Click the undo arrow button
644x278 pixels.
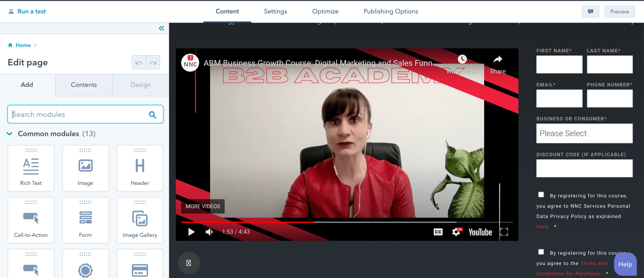click(x=139, y=63)
